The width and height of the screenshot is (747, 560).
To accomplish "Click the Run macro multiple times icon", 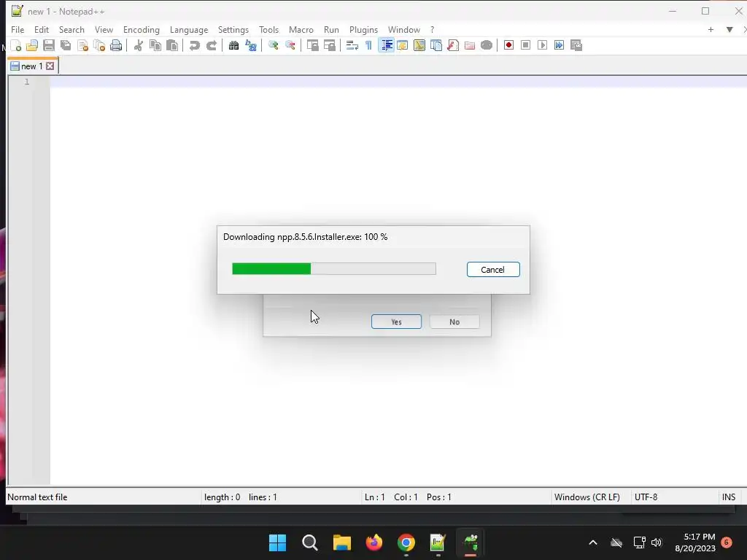I will point(560,45).
